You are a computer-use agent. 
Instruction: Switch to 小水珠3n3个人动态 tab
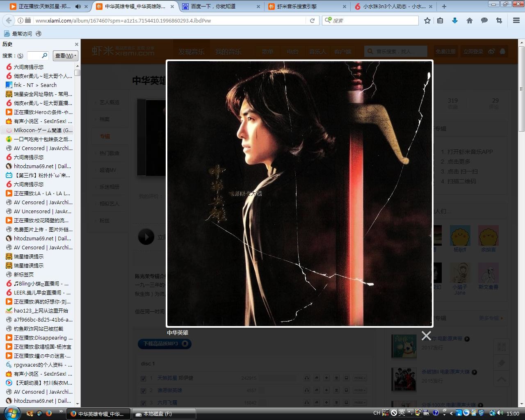tap(393, 7)
